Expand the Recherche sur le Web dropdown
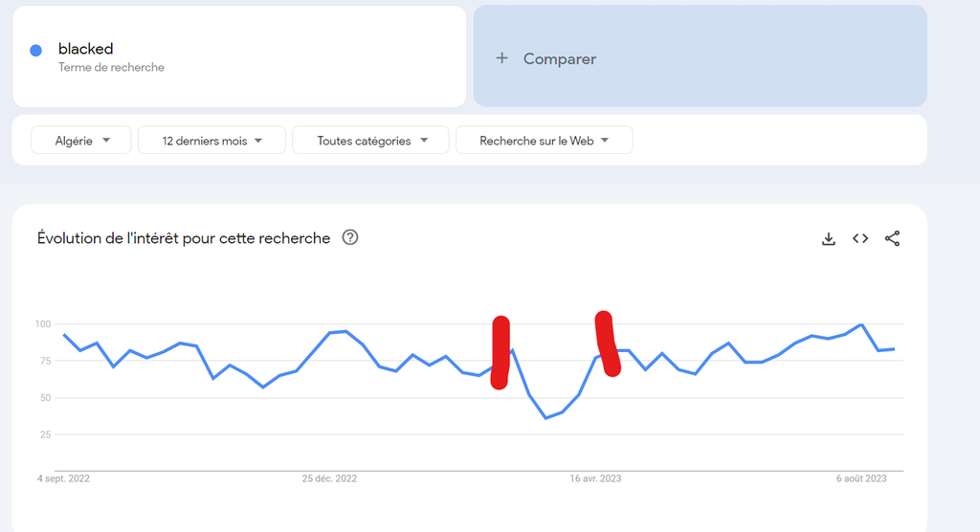980x532 pixels. 544,141
